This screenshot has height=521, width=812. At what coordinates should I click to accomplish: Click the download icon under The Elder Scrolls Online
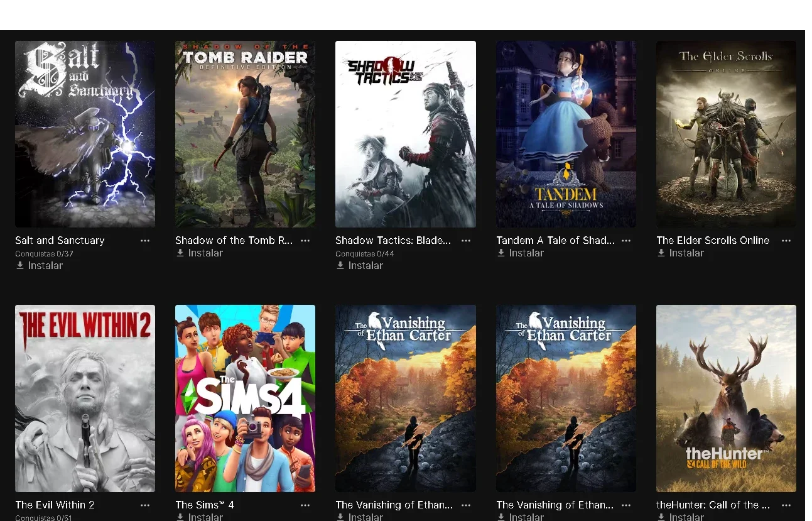pyautogui.click(x=661, y=253)
